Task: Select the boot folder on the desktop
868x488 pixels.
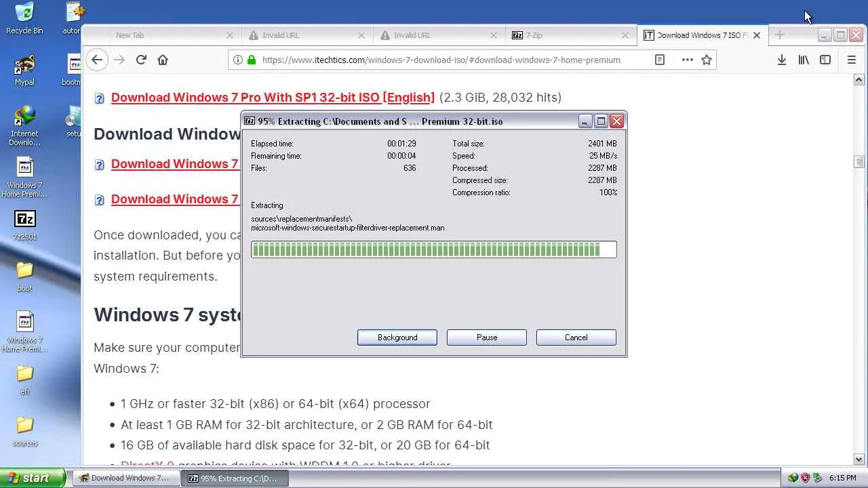Action: point(24,277)
